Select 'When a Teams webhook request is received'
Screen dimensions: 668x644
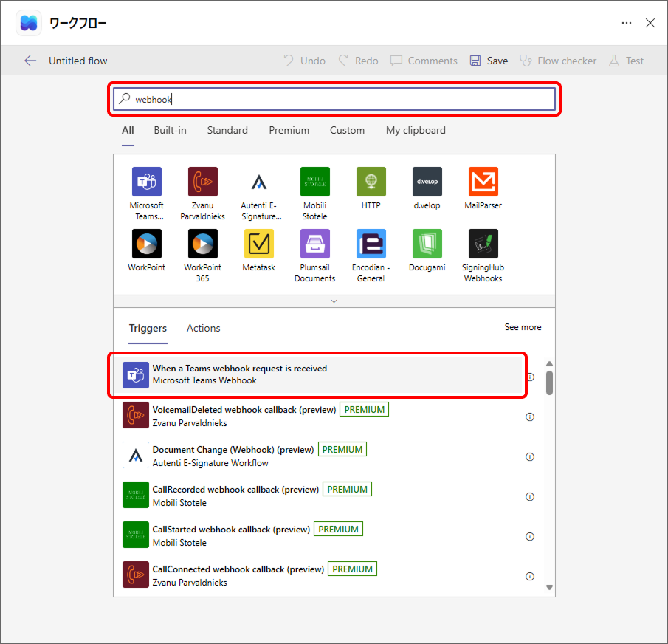pos(318,374)
